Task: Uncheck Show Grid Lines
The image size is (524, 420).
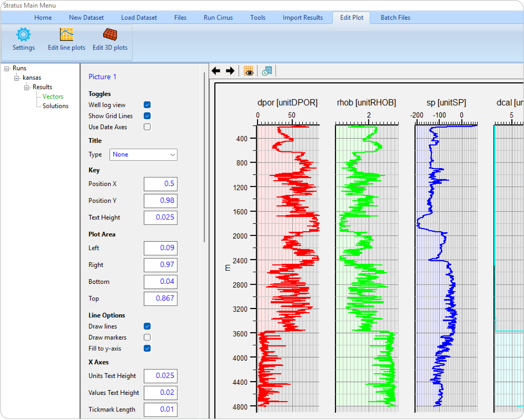Action: [147, 116]
